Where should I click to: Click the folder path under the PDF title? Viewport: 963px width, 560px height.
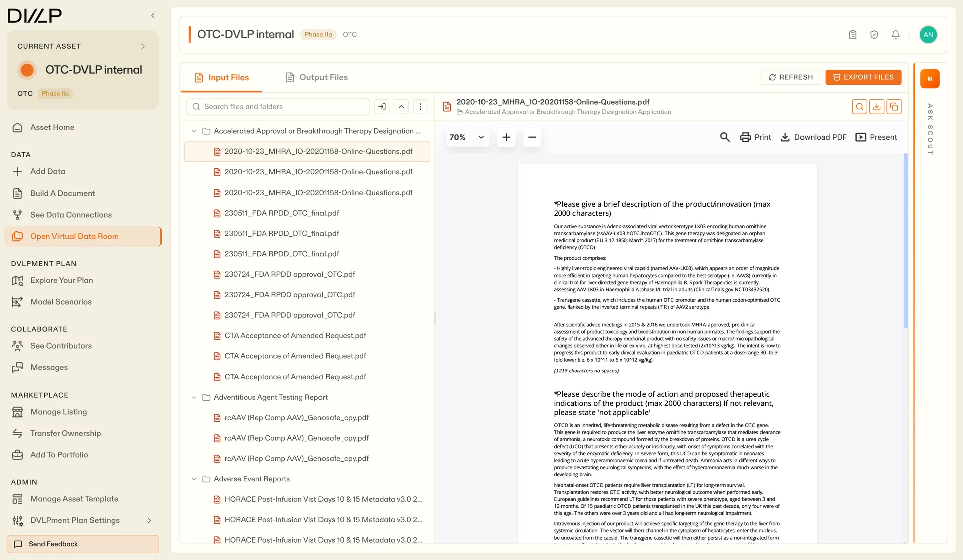[564, 112]
